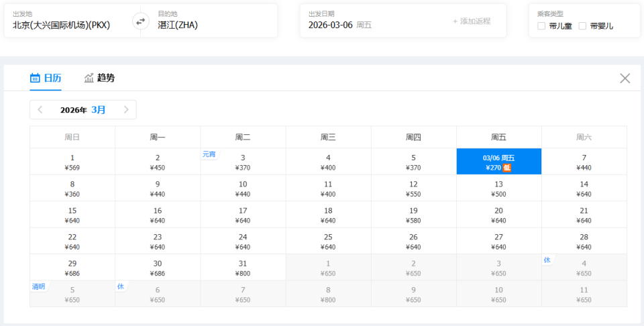Select March 12 priced ¥550
Image resolution: width=644 pixels, height=326 pixels.
click(x=414, y=188)
